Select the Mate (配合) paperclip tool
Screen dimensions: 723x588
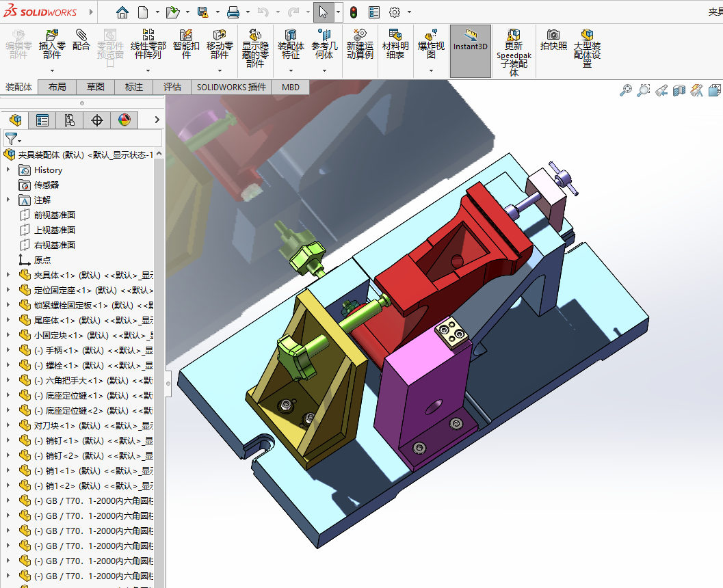click(81, 40)
